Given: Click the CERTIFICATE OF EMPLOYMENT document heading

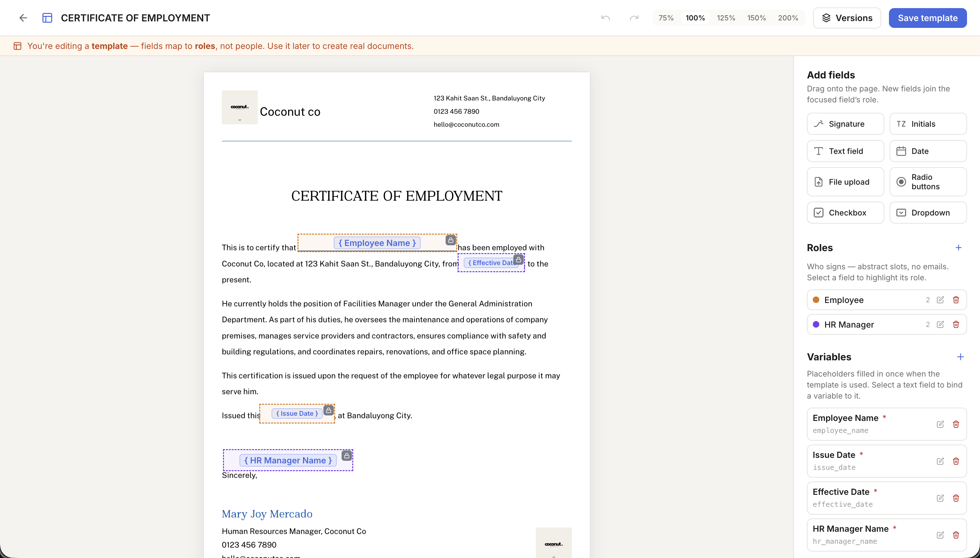Looking at the screenshot, I should point(397,196).
